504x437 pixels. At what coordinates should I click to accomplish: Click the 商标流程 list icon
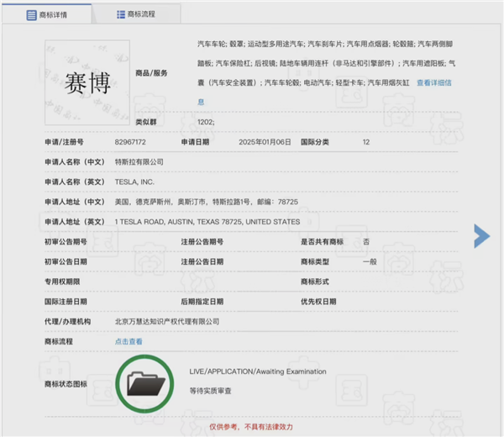click(x=120, y=14)
